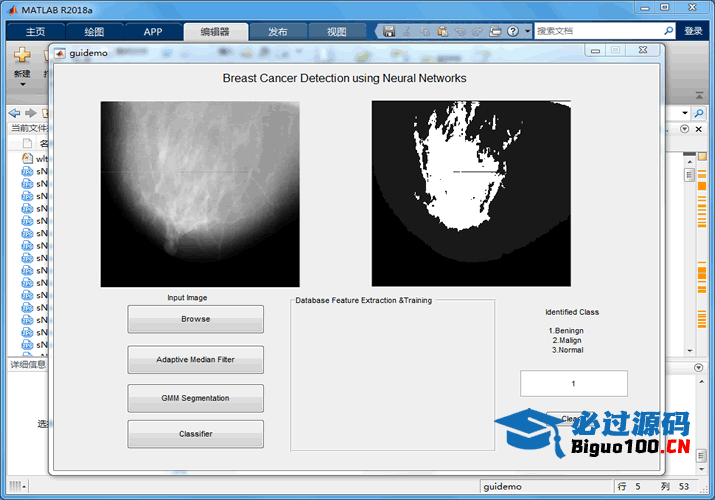Close the editor panel with the X
Screen dimensions: 715x500
click(698, 129)
